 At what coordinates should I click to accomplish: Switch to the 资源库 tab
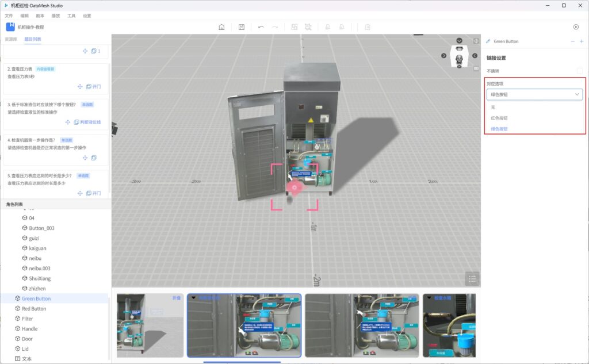tap(10, 39)
